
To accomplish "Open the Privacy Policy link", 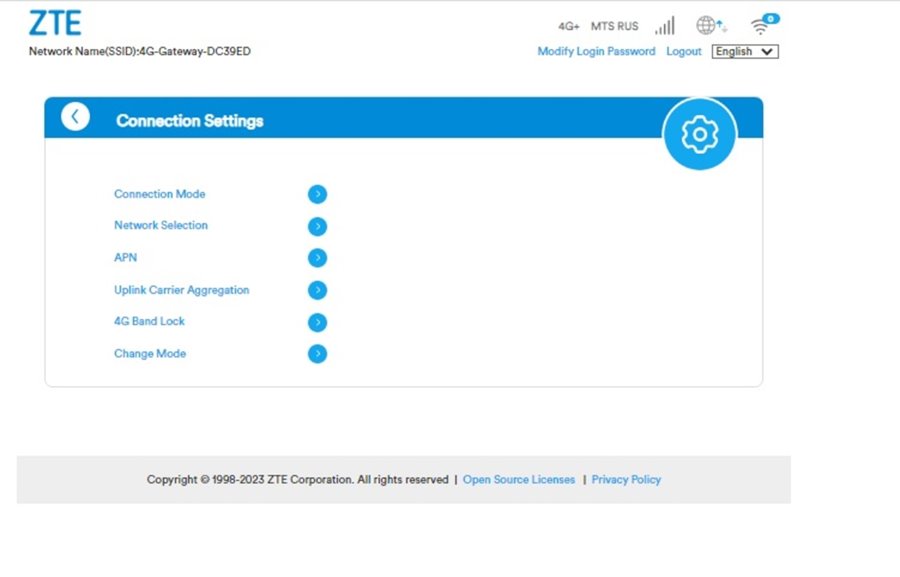I will click(x=626, y=480).
